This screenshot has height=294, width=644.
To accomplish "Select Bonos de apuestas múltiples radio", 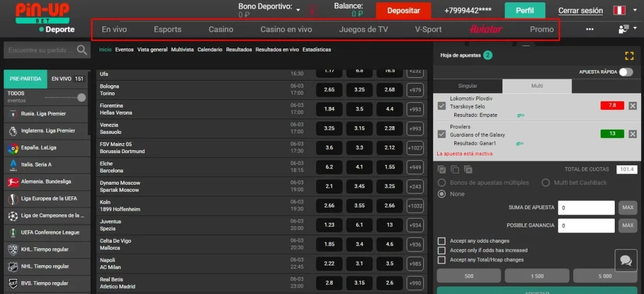I will pyautogui.click(x=442, y=183).
